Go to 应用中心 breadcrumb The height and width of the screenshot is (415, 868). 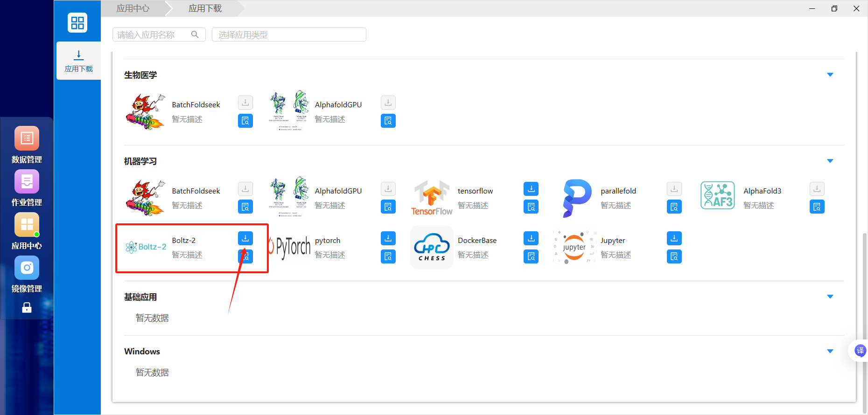(x=133, y=8)
